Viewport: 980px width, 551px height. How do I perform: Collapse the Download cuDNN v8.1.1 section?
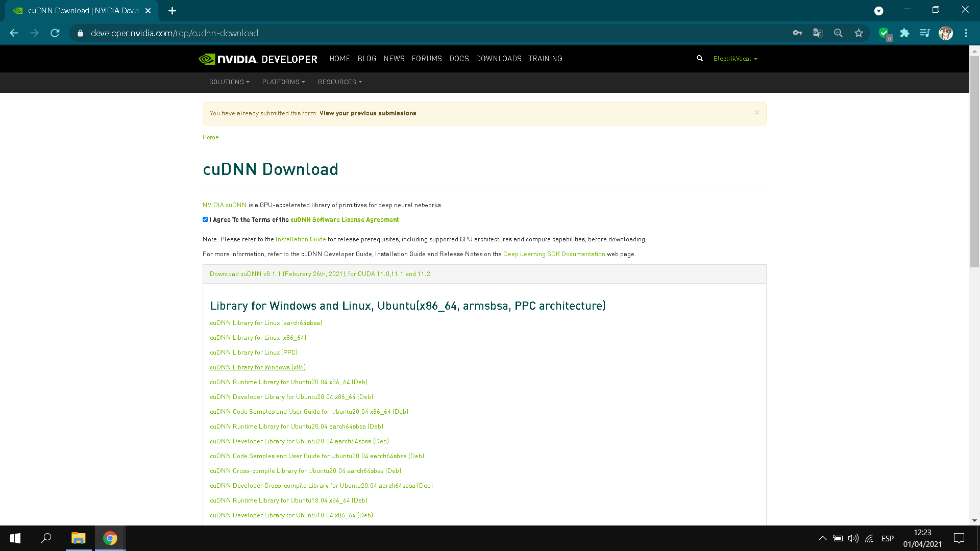pos(320,274)
